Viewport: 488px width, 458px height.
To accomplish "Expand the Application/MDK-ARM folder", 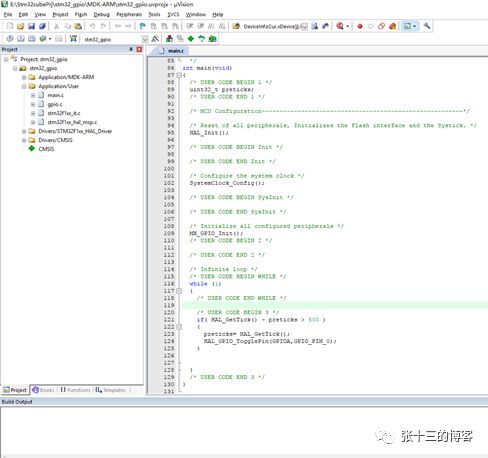I will click(x=24, y=77).
